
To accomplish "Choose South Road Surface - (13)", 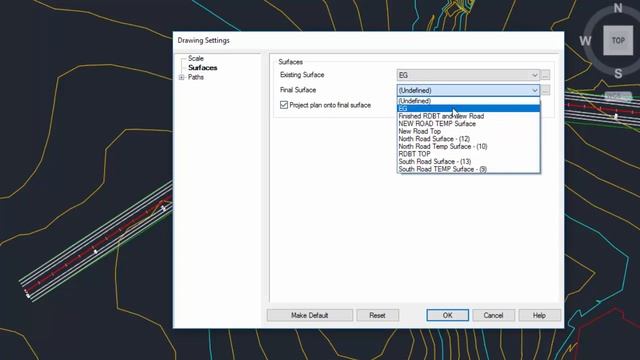I will (468, 162).
